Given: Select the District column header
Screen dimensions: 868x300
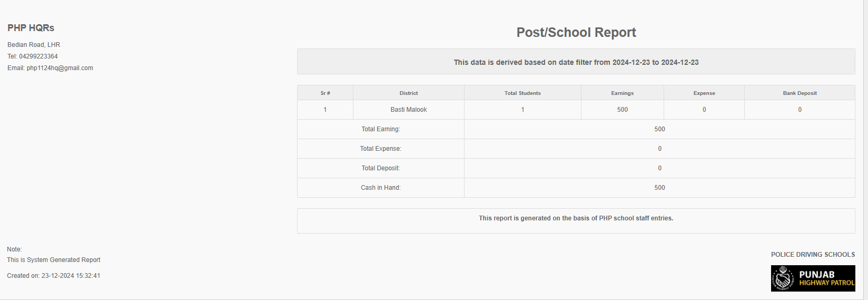Looking at the screenshot, I should pyautogui.click(x=409, y=93).
